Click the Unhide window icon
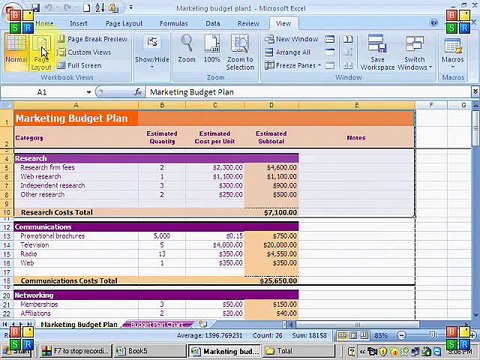Viewport: 480px width, 360px height. 330,65
